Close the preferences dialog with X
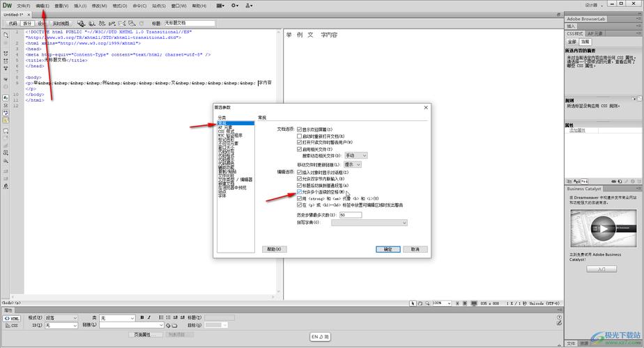 pyautogui.click(x=425, y=107)
